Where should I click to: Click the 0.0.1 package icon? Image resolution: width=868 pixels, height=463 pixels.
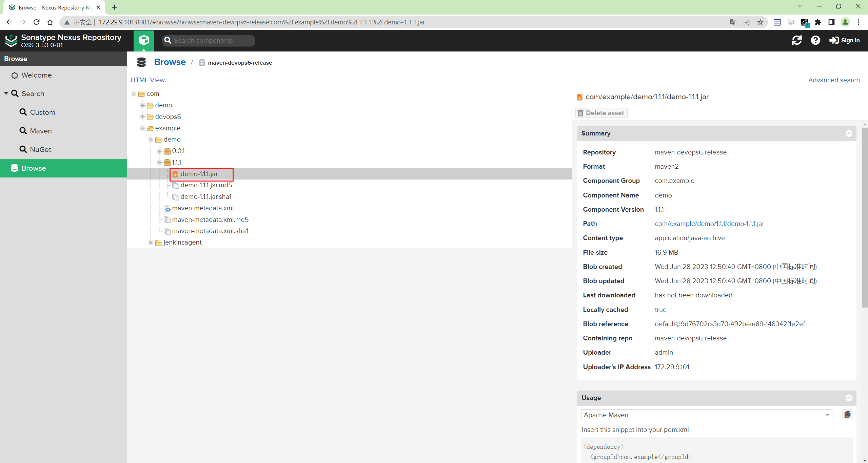167,151
